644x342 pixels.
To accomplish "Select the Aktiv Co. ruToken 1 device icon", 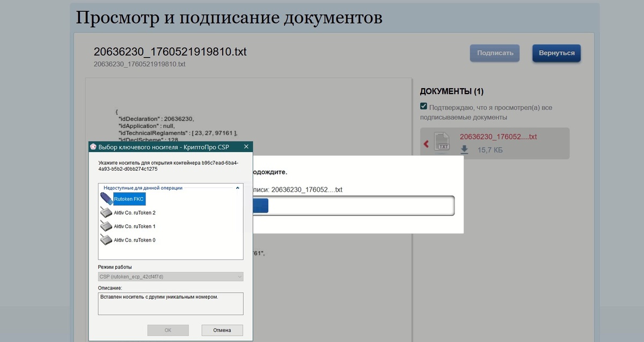I will [x=107, y=226].
